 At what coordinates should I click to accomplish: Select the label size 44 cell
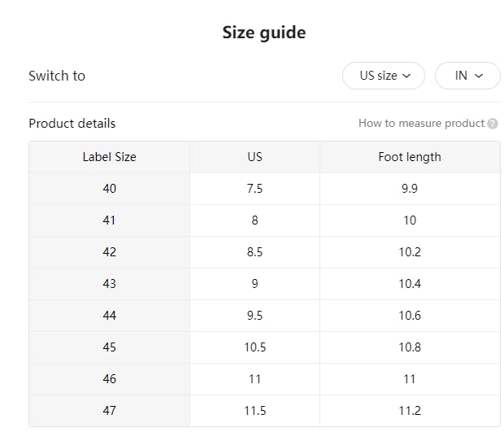pos(110,316)
